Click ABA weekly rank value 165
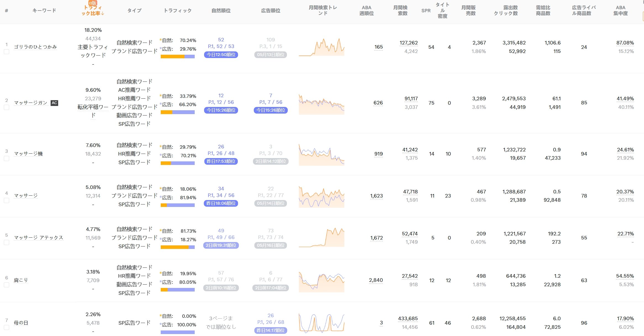This screenshot has height=336, width=644. (x=378, y=47)
